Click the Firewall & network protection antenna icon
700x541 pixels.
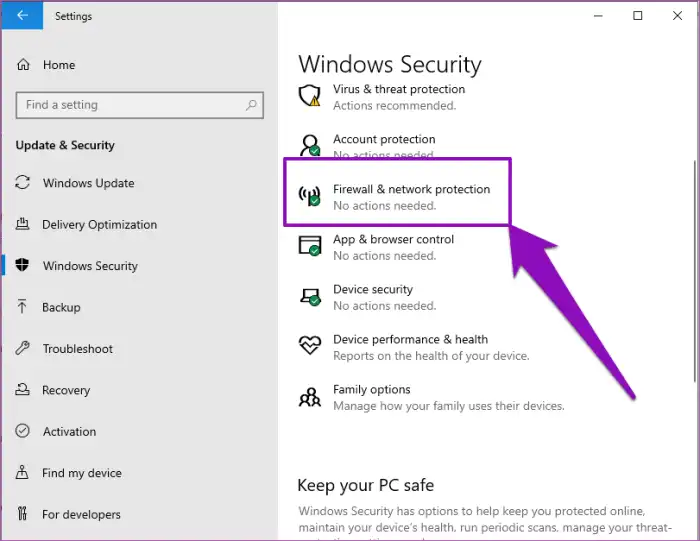(309, 196)
